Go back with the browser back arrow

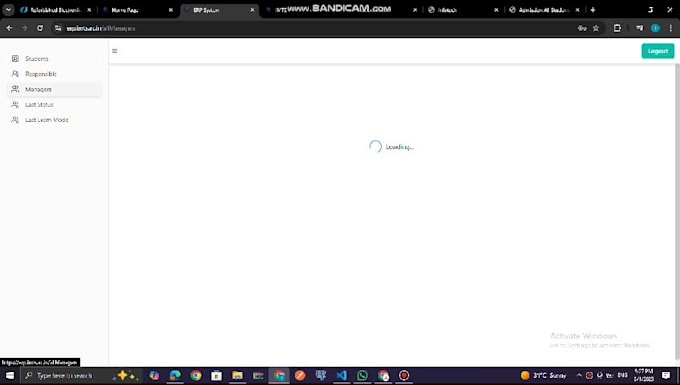(x=9, y=28)
